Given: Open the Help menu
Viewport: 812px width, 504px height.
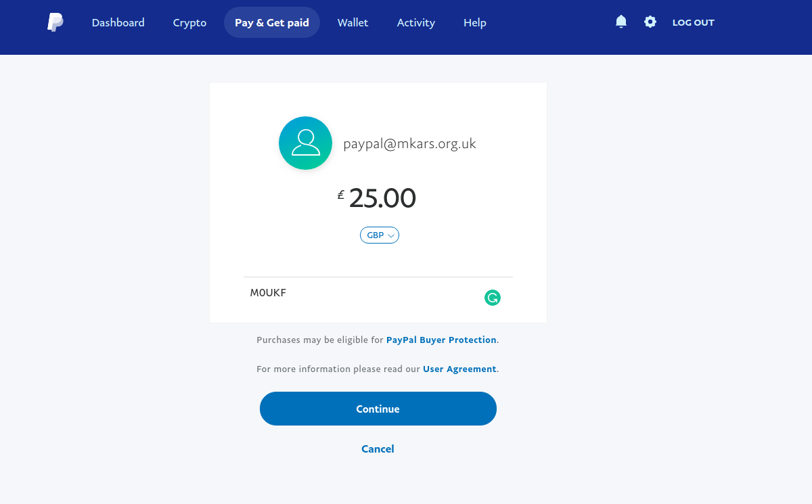Looking at the screenshot, I should 475,22.
